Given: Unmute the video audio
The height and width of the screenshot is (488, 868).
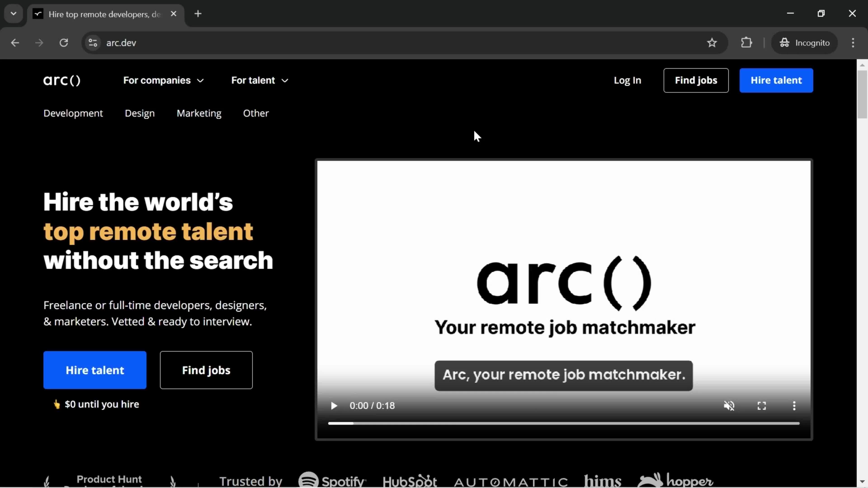Looking at the screenshot, I should click(x=729, y=406).
